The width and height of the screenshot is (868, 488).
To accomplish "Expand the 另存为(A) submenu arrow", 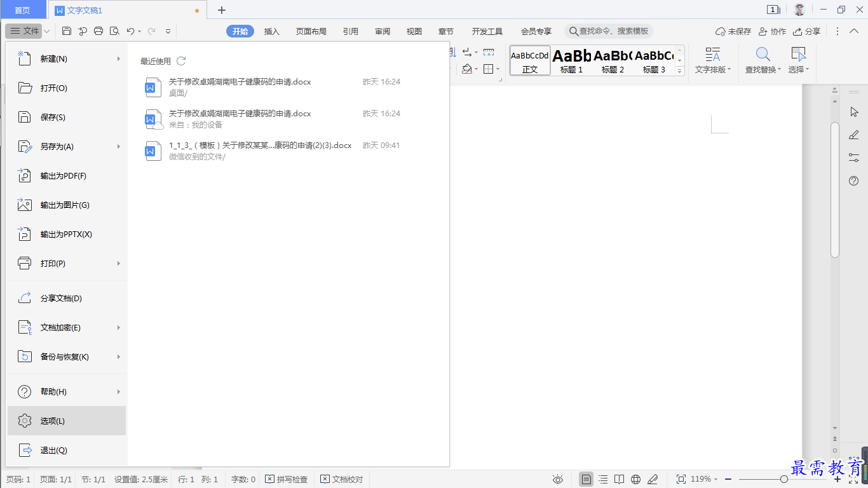I will tap(118, 147).
